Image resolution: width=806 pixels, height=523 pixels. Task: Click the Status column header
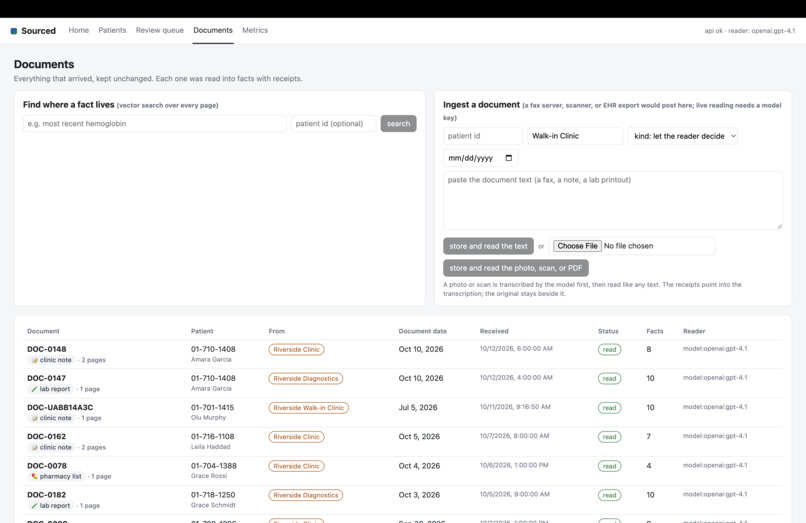pos(608,331)
